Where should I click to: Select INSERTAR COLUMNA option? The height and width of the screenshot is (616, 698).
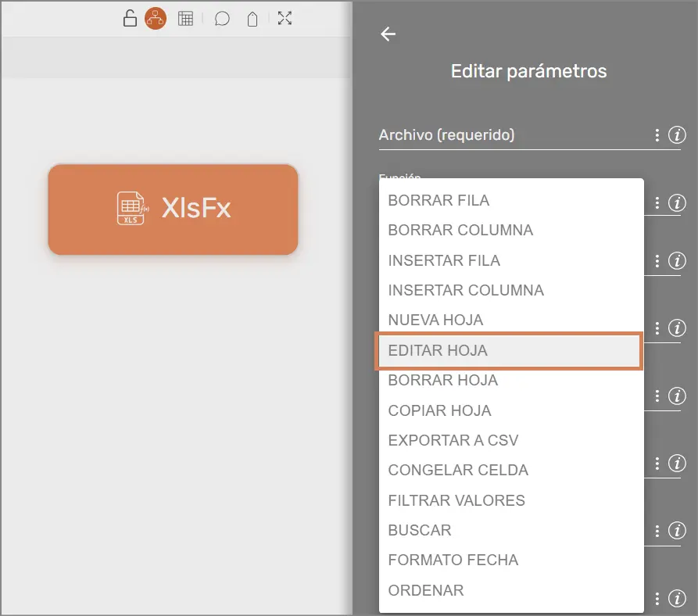pos(511,290)
